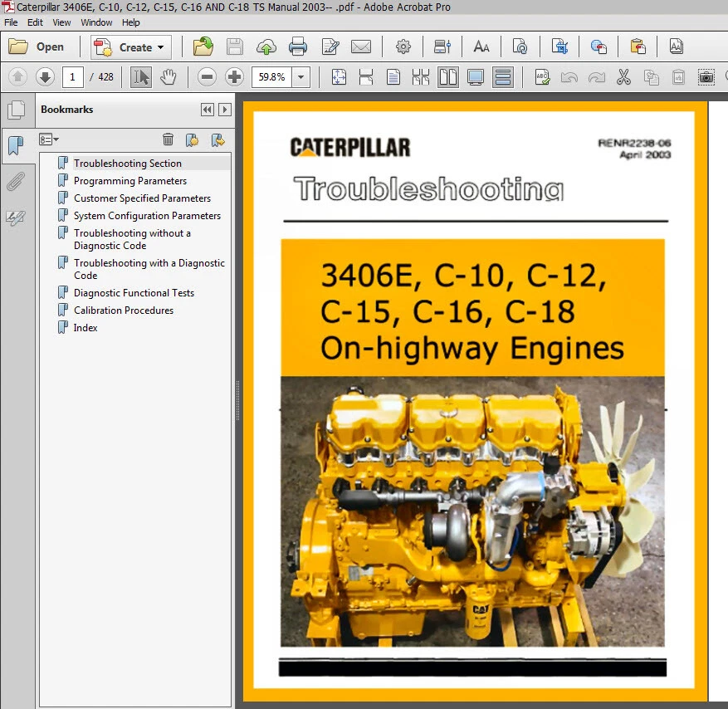Image resolution: width=728 pixels, height=709 pixels.
Task: Click the scissors Cut icon
Action: coord(623,77)
